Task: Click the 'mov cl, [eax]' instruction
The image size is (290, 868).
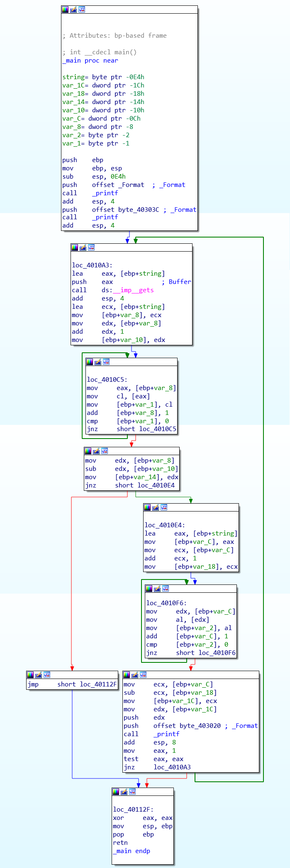Action: point(118,396)
